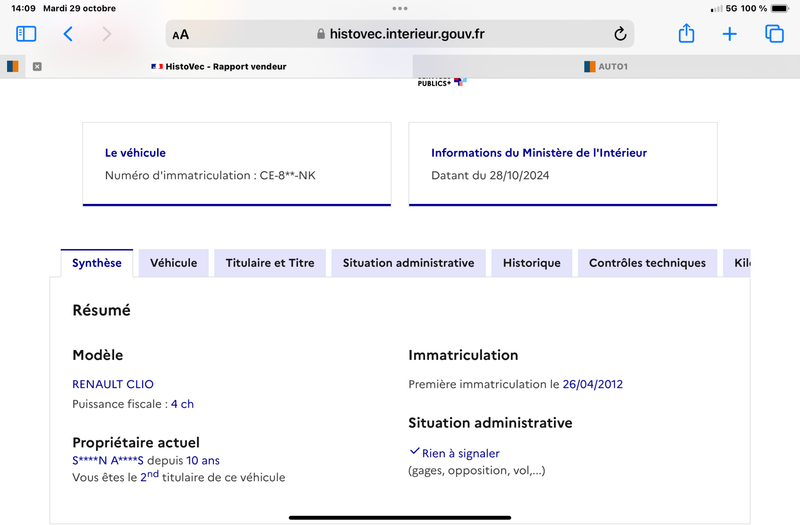
Task: Click the 26/04/2012 registration date
Action: (593, 384)
